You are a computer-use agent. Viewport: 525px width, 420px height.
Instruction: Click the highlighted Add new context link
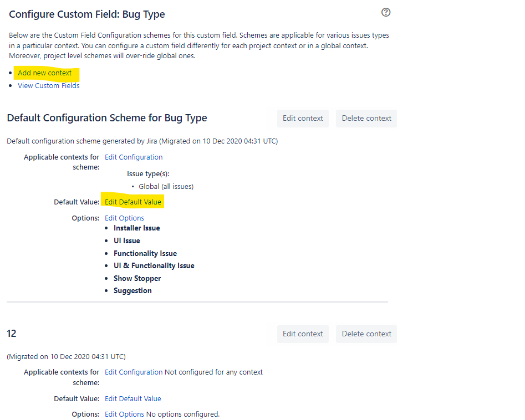tap(44, 73)
